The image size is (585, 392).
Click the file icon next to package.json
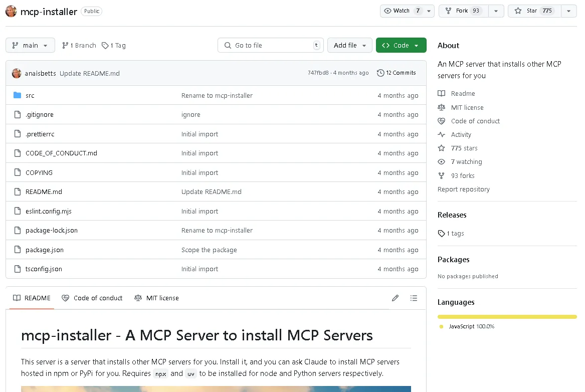click(x=17, y=250)
